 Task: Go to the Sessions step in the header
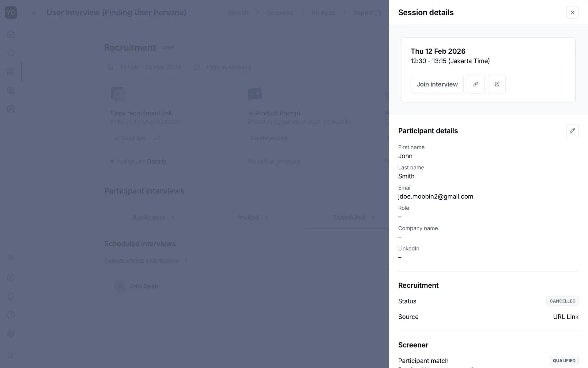280,13
